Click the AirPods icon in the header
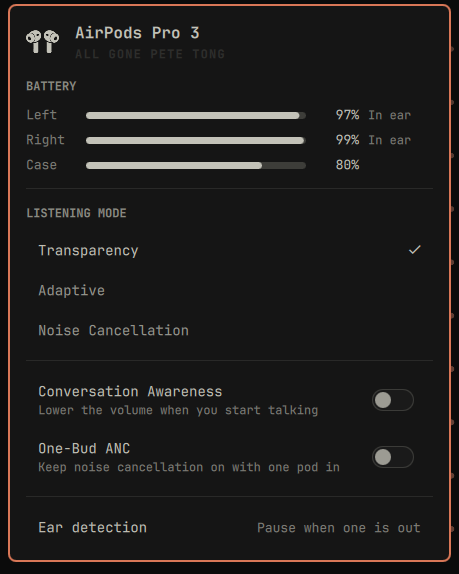Screen dimensions: 459x574 pos(42,42)
